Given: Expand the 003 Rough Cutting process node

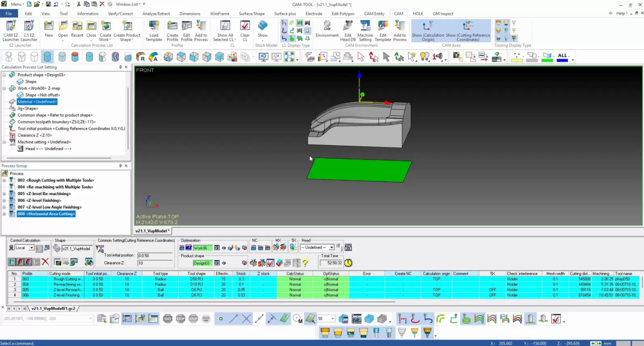Looking at the screenshot, I should coord(4,180).
